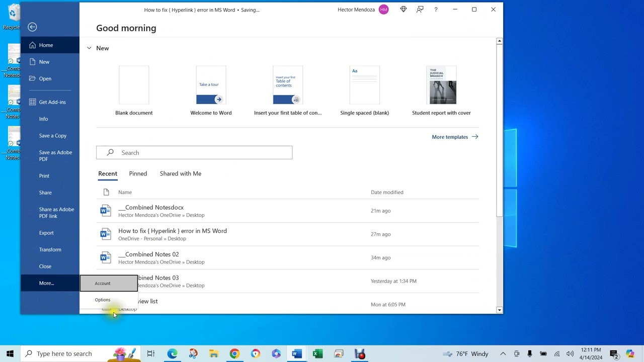Click the Word icon beside Hyperlink error document

105,234
